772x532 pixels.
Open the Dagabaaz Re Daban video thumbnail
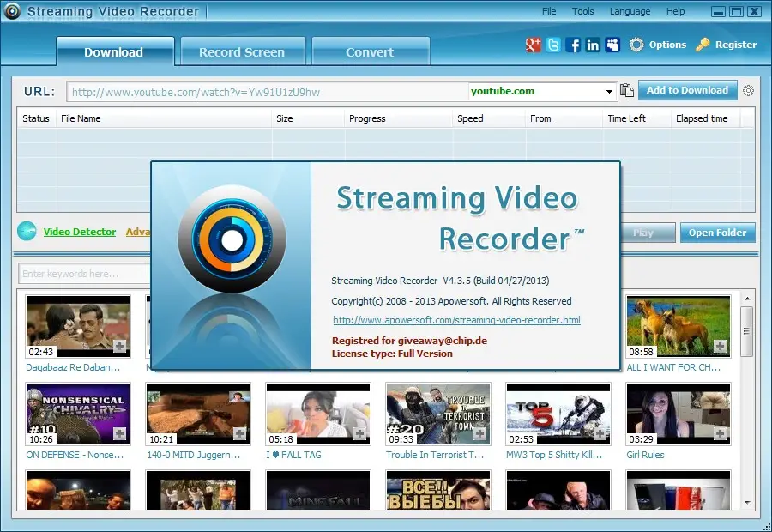pos(78,326)
